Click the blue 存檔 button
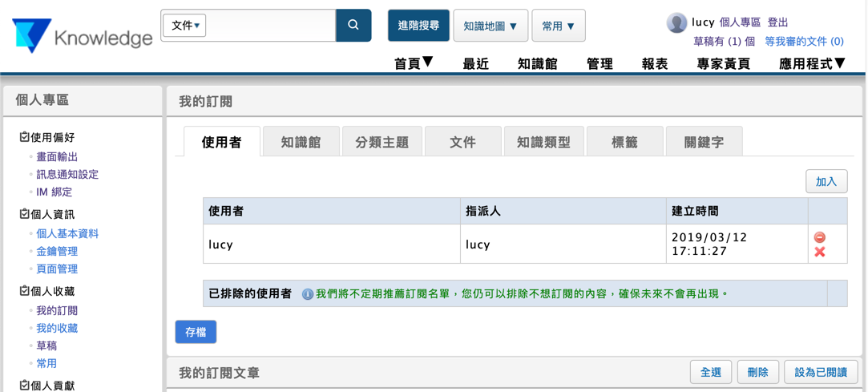Image resolution: width=868 pixels, height=392 pixels. pyautogui.click(x=196, y=332)
